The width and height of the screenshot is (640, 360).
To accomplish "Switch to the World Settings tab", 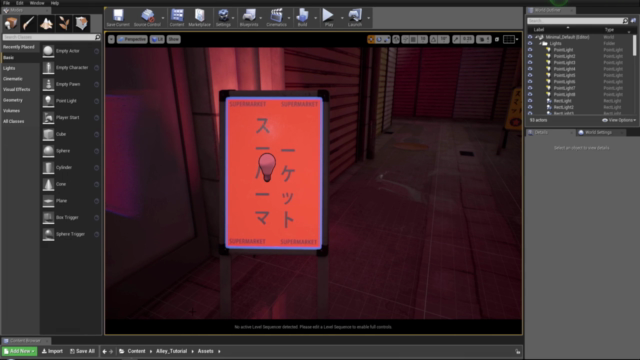I will pos(598,132).
